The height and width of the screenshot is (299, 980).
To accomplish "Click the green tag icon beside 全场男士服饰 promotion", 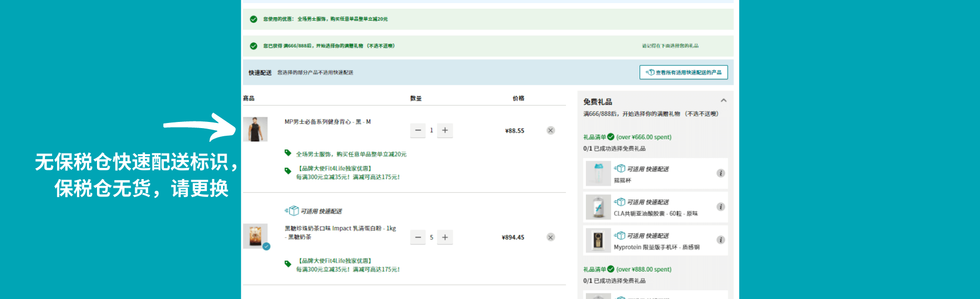I will click(288, 153).
